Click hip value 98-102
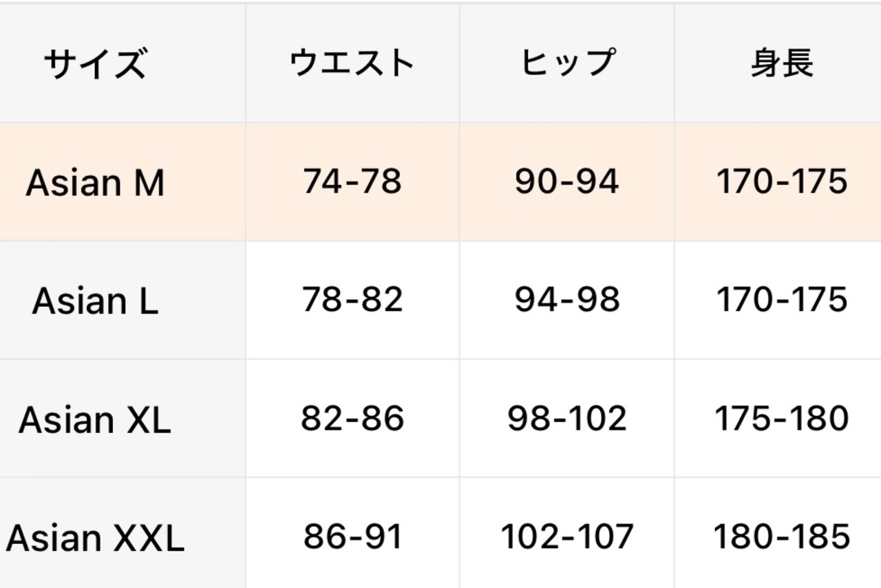Viewport: 881px width, 588px height. [567, 418]
